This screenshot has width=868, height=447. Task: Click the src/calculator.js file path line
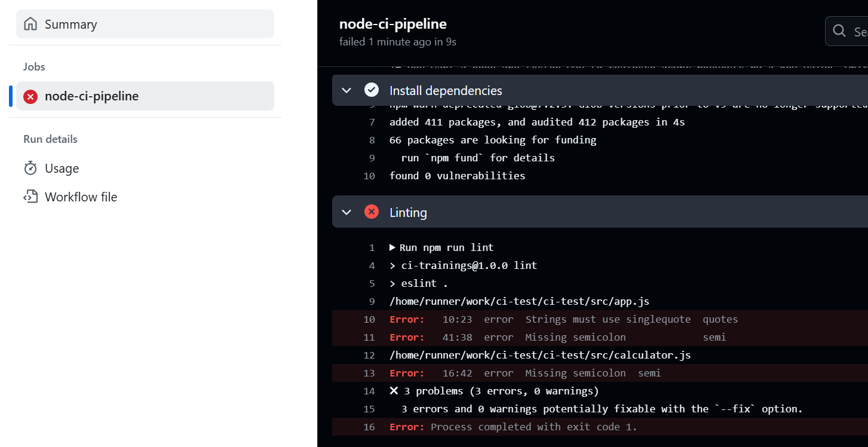pos(540,355)
